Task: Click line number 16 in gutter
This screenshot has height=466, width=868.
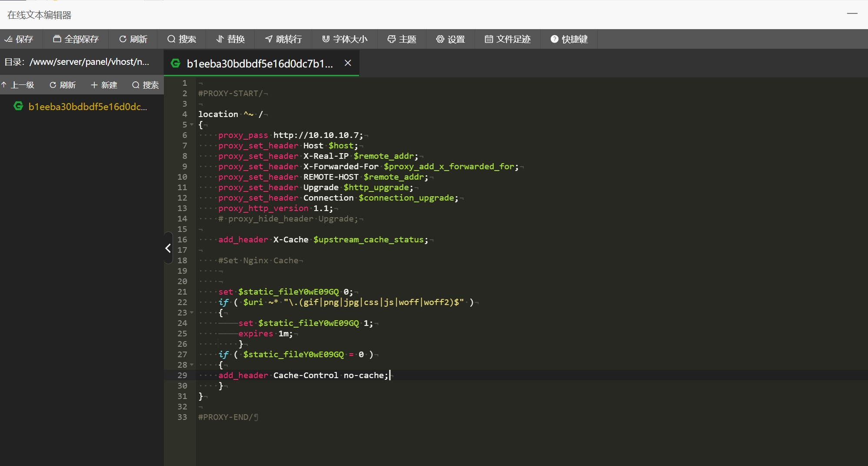Action: 182,240
